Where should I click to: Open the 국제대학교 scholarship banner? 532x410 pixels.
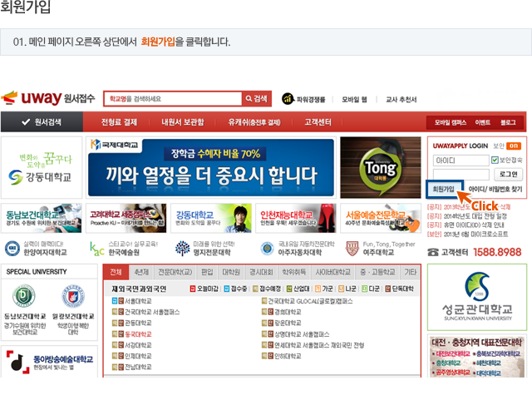[210, 167]
